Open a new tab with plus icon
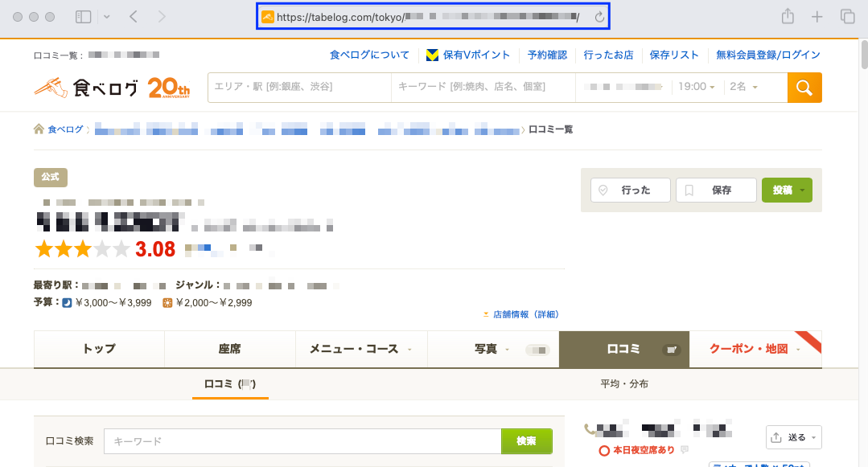 [817, 17]
